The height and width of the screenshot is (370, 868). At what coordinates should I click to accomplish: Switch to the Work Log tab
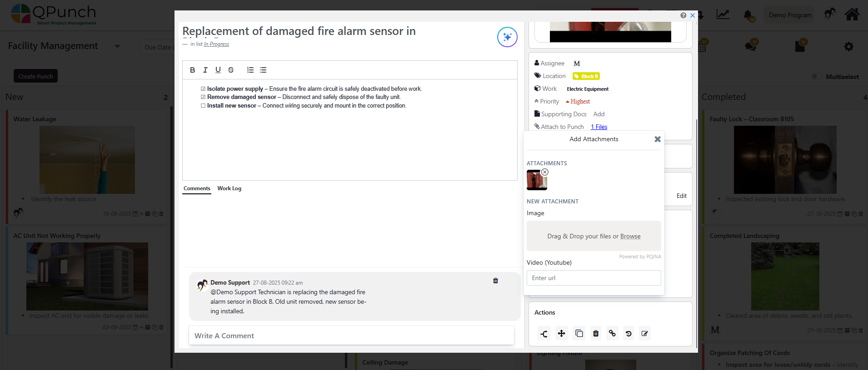229,188
